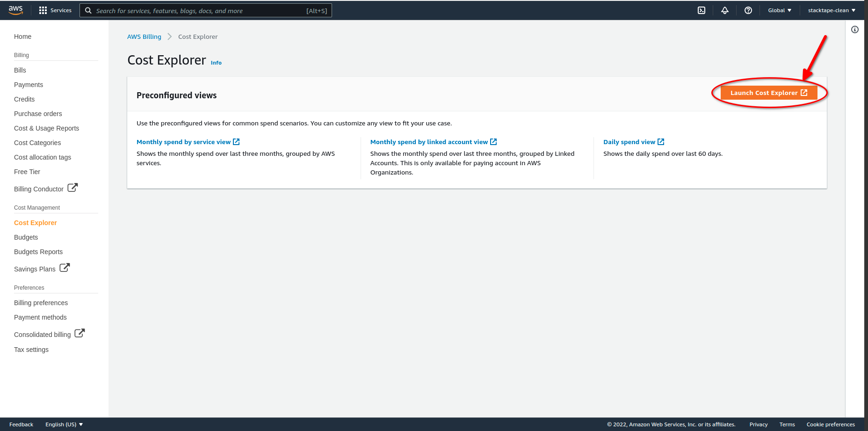Screen dimensions: 868x431
Task: Open Consolidated billing sidebar link
Action: [x=42, y=335]
